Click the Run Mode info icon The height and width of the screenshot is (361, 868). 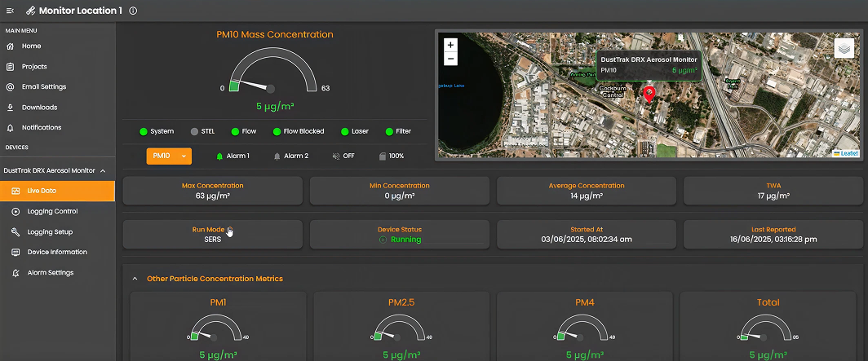pyautogui.click(x=230, y=229)
